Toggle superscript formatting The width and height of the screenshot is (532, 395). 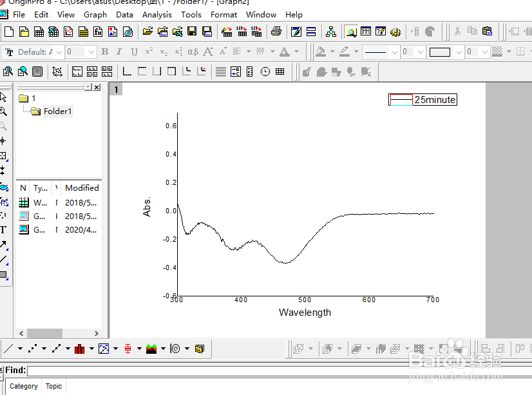(x=149, y=52)
